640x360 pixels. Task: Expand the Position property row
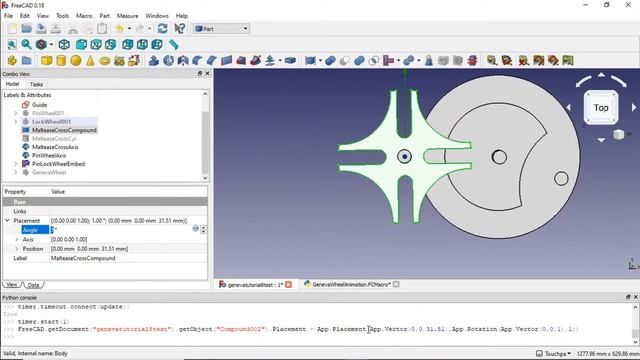(x=17, y=249)
